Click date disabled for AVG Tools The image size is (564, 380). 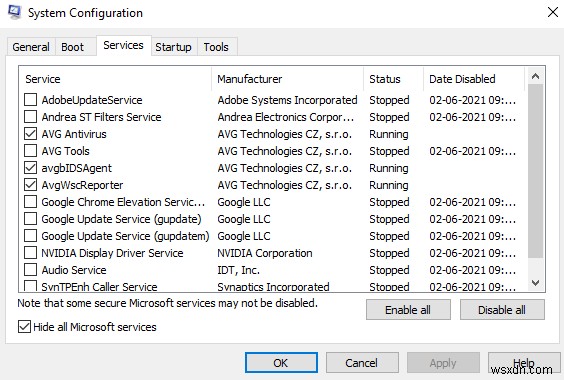[473, 151]
